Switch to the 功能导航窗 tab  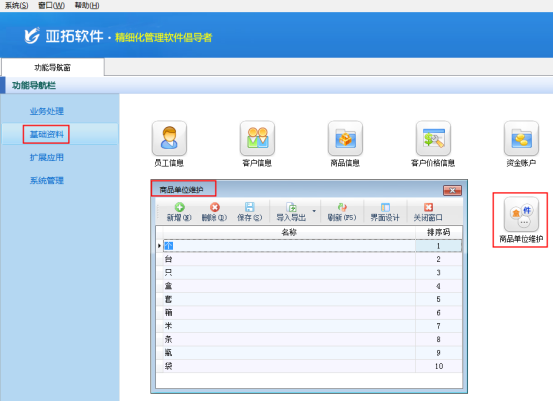(x=53, y=67)
